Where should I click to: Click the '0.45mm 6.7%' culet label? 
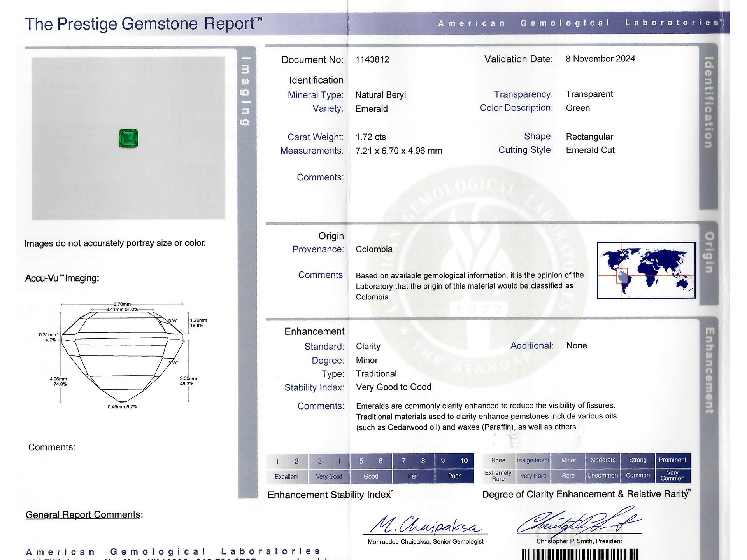pos(122,407)
